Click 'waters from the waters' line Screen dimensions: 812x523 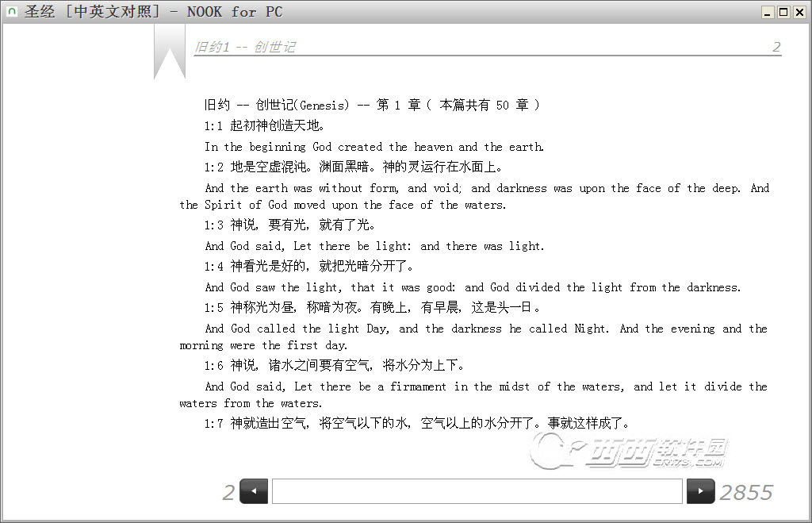point(251,403)
